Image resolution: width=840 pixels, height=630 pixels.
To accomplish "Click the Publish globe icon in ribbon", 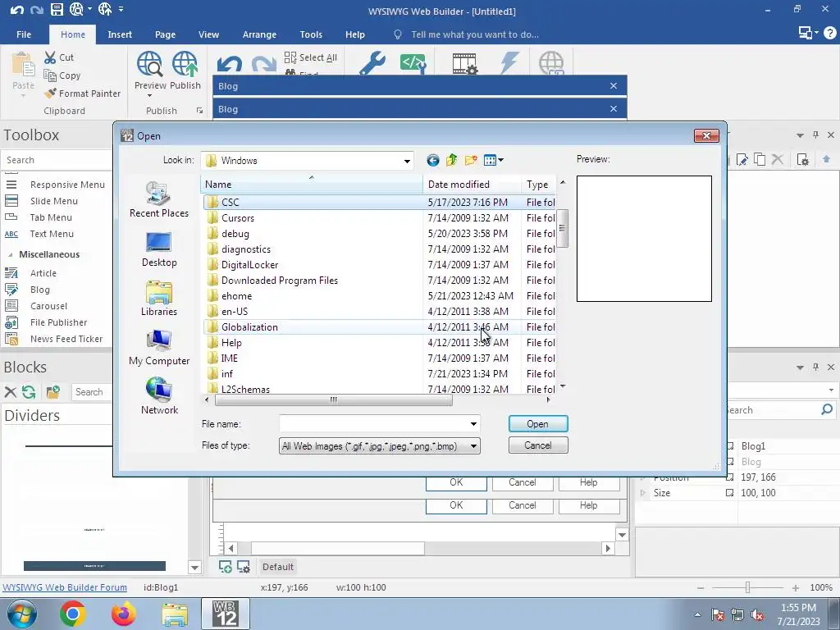I will [185, 64].
